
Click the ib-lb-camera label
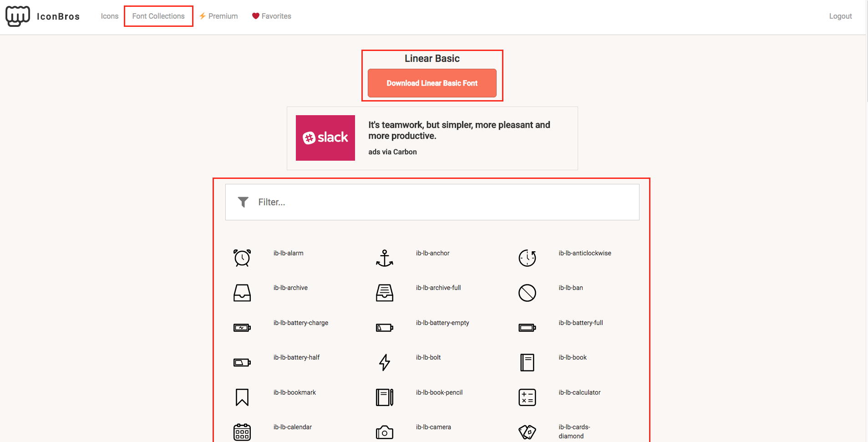click(433, 427)
